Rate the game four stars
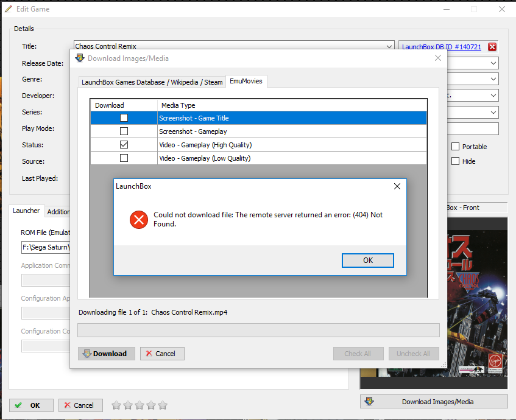Screen dimensions: 516x420 tap(151, 405)
